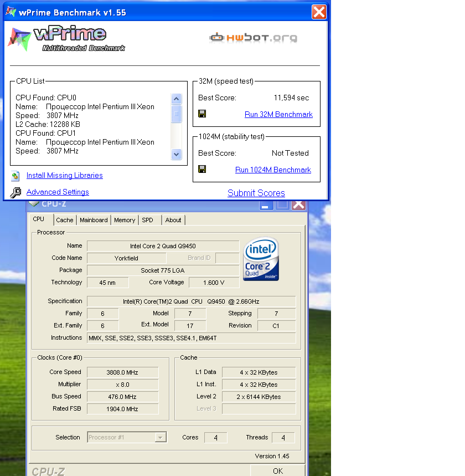Switch to the Cache tab

65,220
